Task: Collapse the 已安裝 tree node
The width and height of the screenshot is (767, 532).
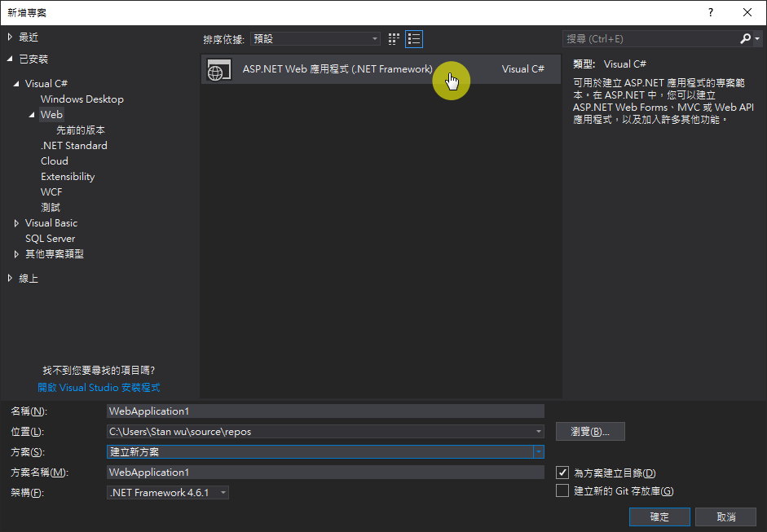Action: 10,59
